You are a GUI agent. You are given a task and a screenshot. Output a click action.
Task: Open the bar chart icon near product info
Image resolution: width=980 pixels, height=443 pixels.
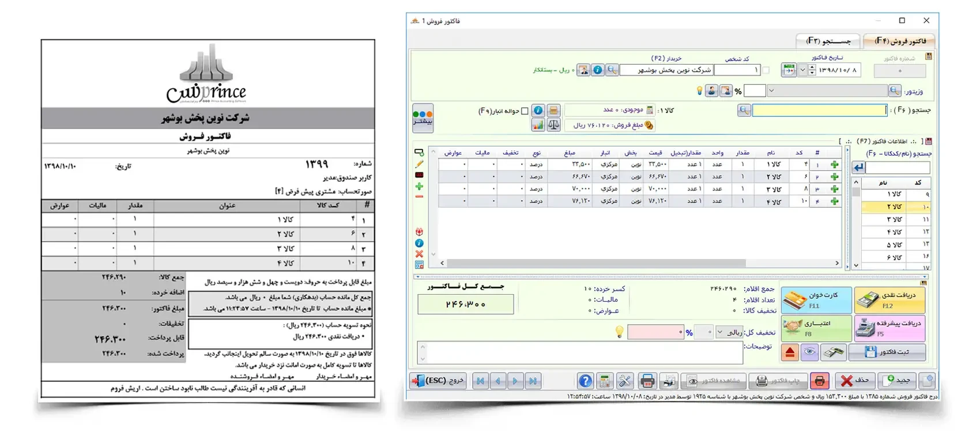(538, 125)
